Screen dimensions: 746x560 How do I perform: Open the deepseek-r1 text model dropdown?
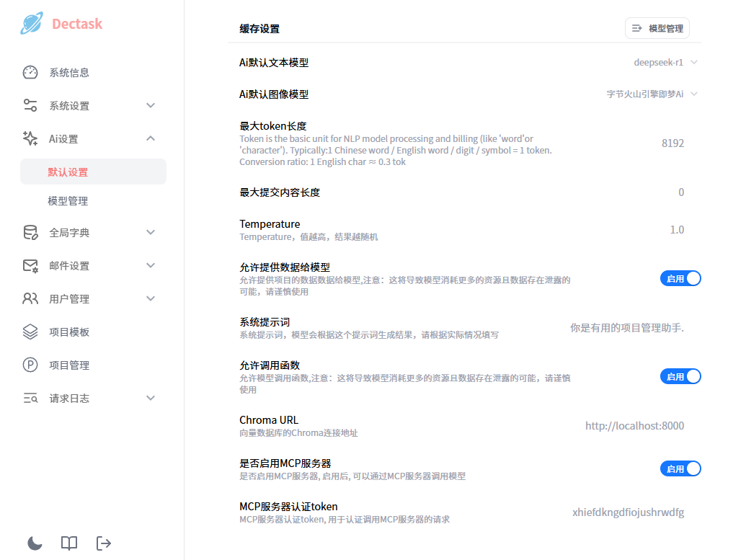tap(660, 62)
